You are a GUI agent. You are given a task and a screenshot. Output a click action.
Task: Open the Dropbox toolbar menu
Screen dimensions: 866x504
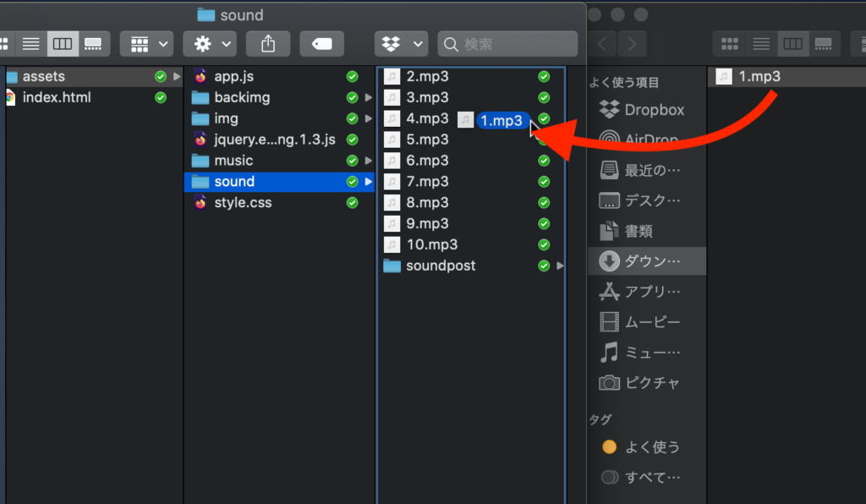point(402,43)
